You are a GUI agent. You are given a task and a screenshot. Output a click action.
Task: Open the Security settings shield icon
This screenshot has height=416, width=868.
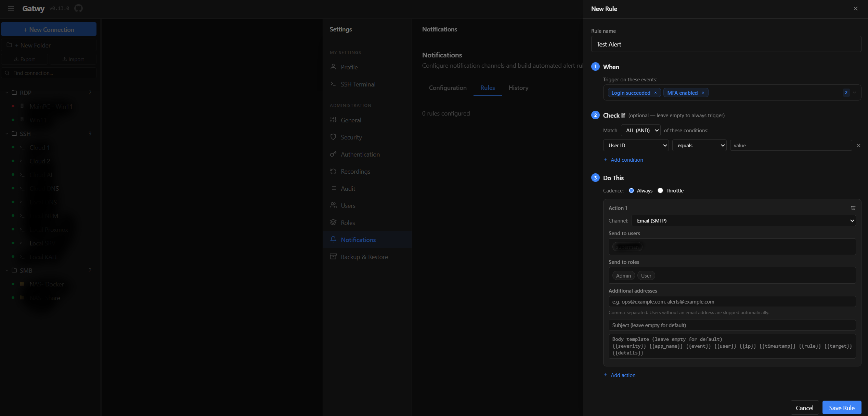tap(333, 137)
